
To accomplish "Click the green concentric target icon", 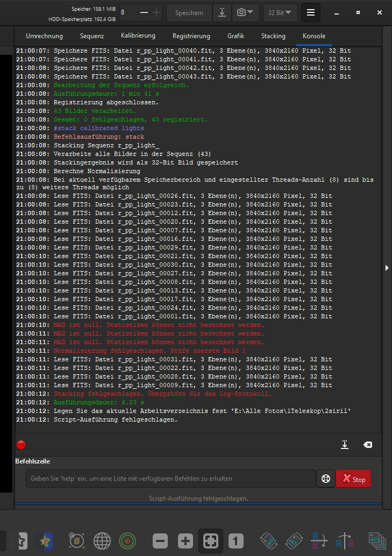I will (x=127, y=541).
